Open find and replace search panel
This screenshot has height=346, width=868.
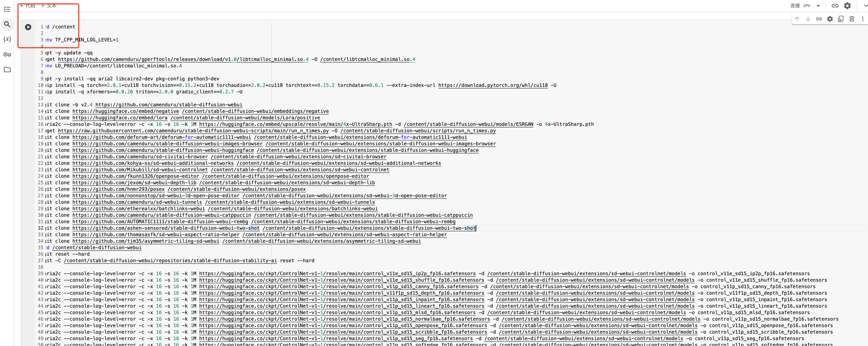click(x=7, y=24)
